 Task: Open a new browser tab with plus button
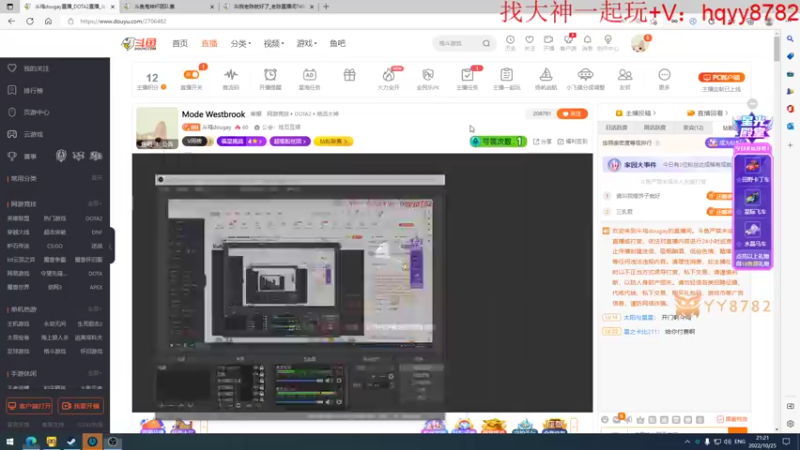tap(326, 7)
